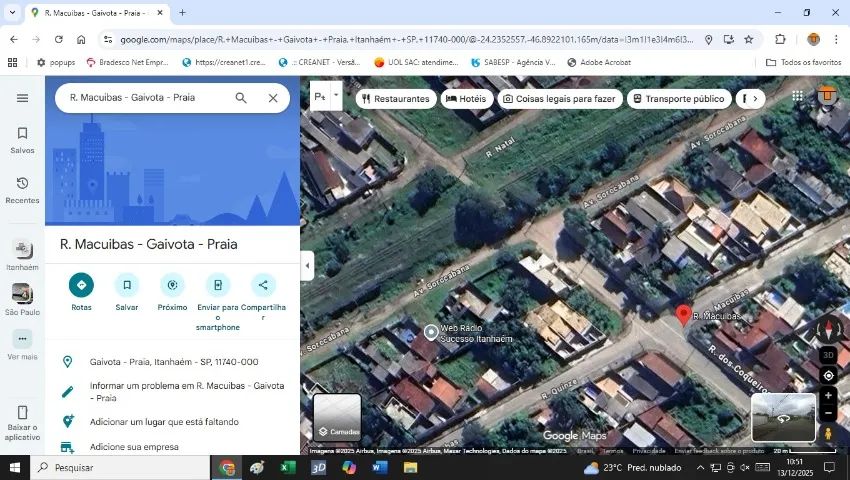Open Excel from the taskbar

tap(288, 468)
